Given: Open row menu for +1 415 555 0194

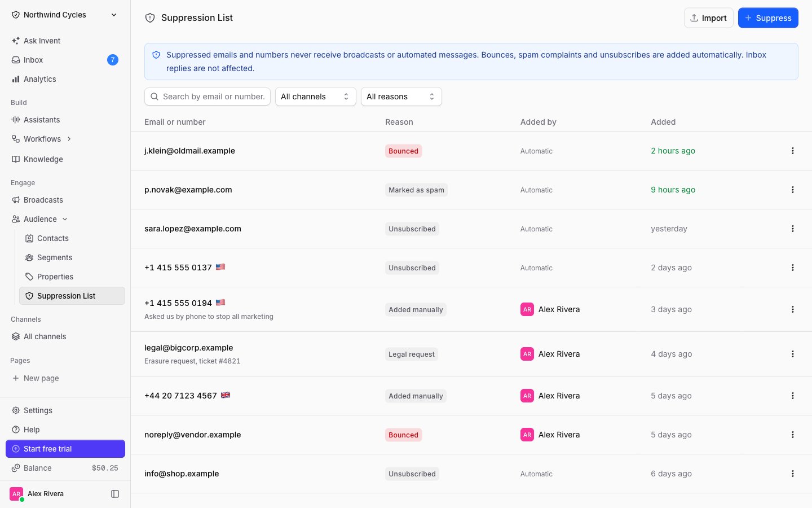Looking at the screenshot, I should tap(792, 309).
